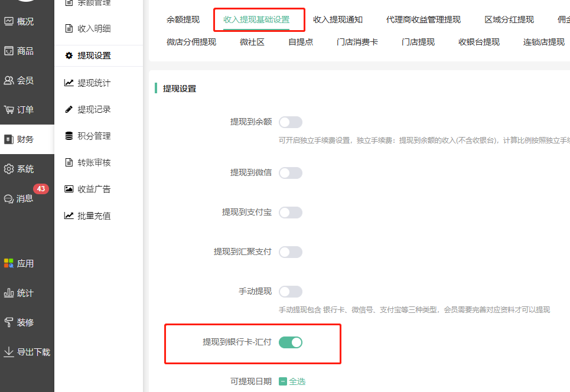Disable the 提现到银行卡-汇付 switch
Screen dimensions: 570x392
pyautogui.click(x=290, y=342)
